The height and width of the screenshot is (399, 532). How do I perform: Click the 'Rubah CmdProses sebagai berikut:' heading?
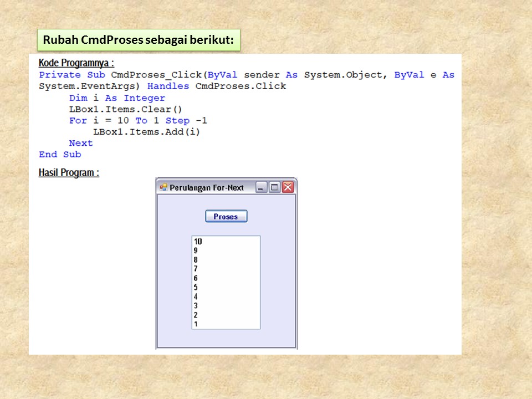pyautogui.click(x=139, y=40)
